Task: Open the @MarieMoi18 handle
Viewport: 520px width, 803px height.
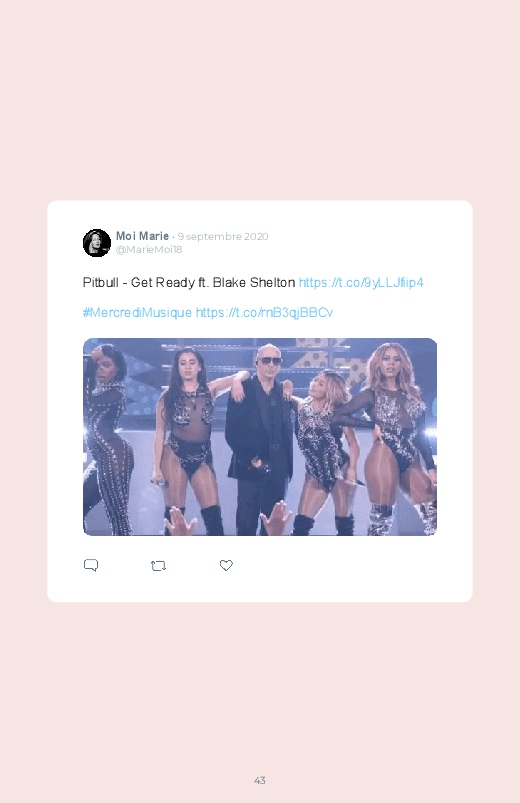Action: point(149,249)
